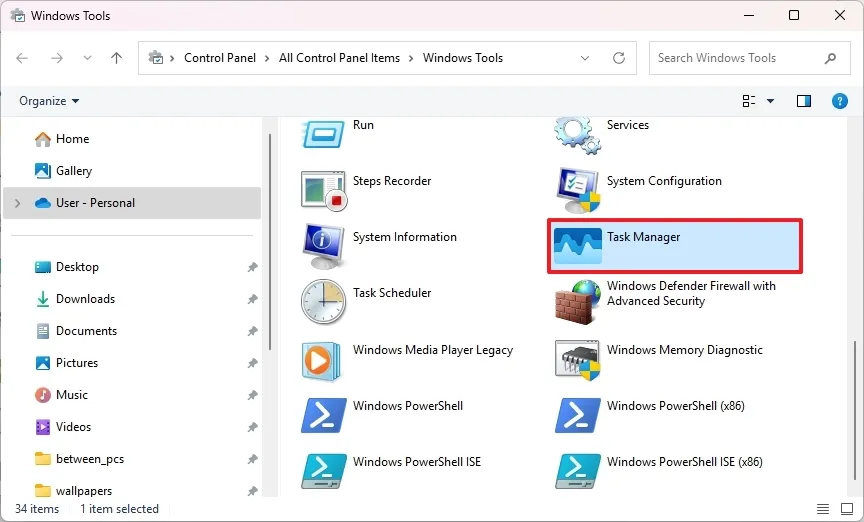The image size is (864, 522).
Task: Unpin Downloads using its pin icon
Action: click(x=252, y=299)
